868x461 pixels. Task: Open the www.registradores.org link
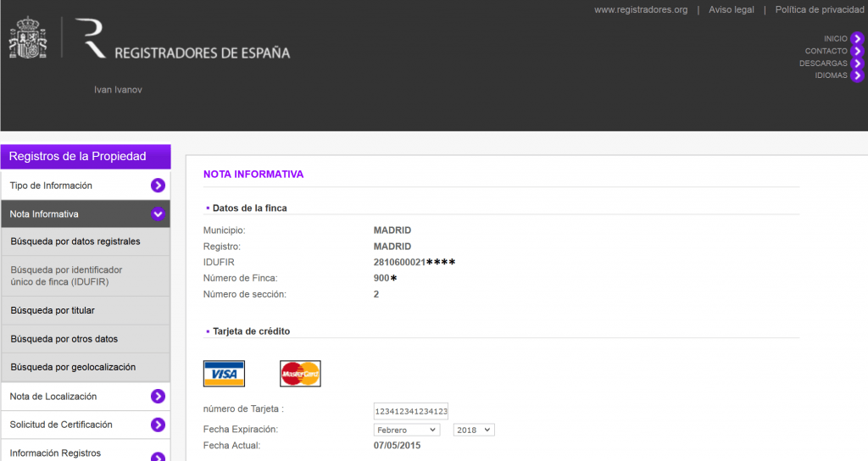coord(641,9)
